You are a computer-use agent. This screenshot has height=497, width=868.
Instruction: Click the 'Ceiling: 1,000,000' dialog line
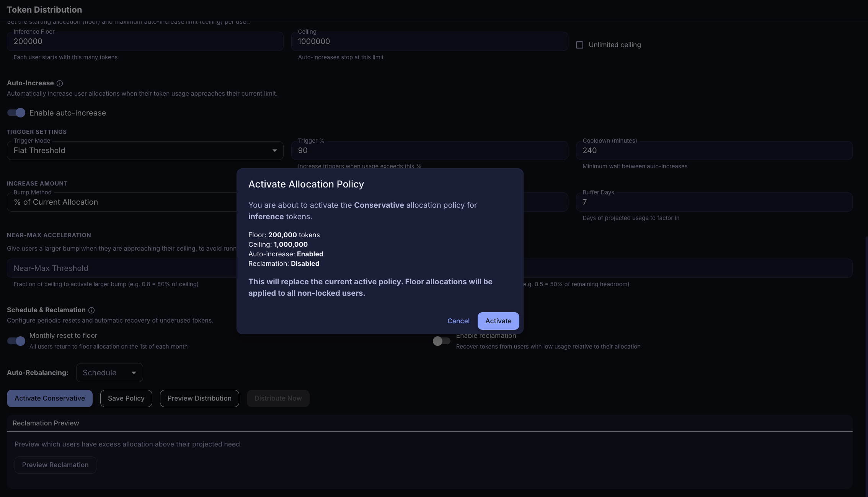pyautogui.click(x=278, y=244)
